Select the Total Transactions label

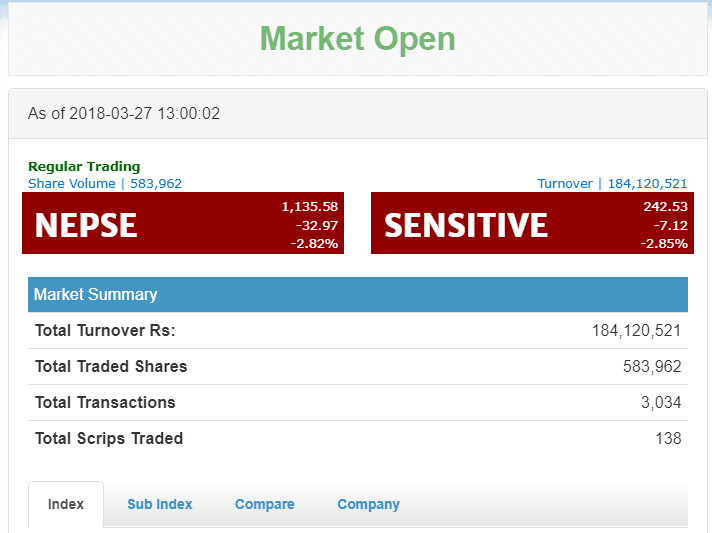pos(105,402)
